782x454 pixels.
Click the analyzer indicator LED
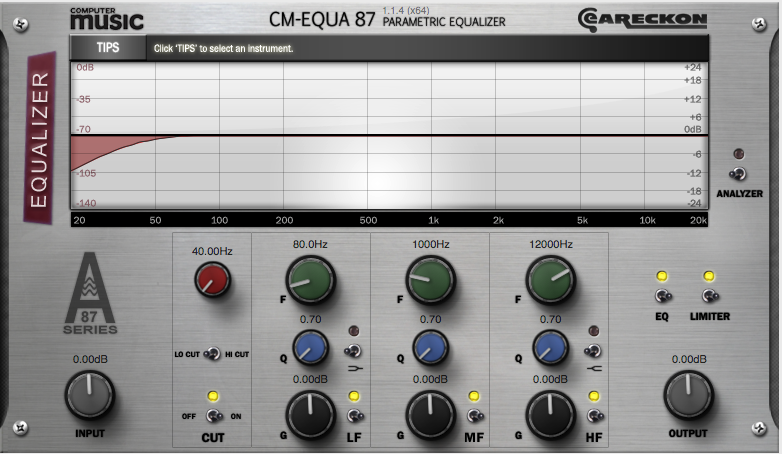(739, 154)
